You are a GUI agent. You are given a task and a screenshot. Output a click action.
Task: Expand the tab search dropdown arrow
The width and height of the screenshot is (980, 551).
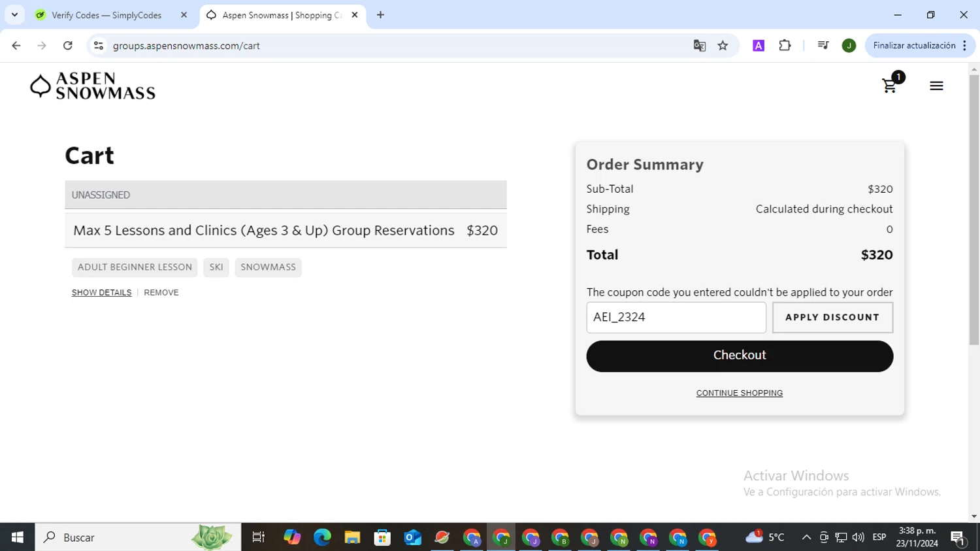(14, 15)
